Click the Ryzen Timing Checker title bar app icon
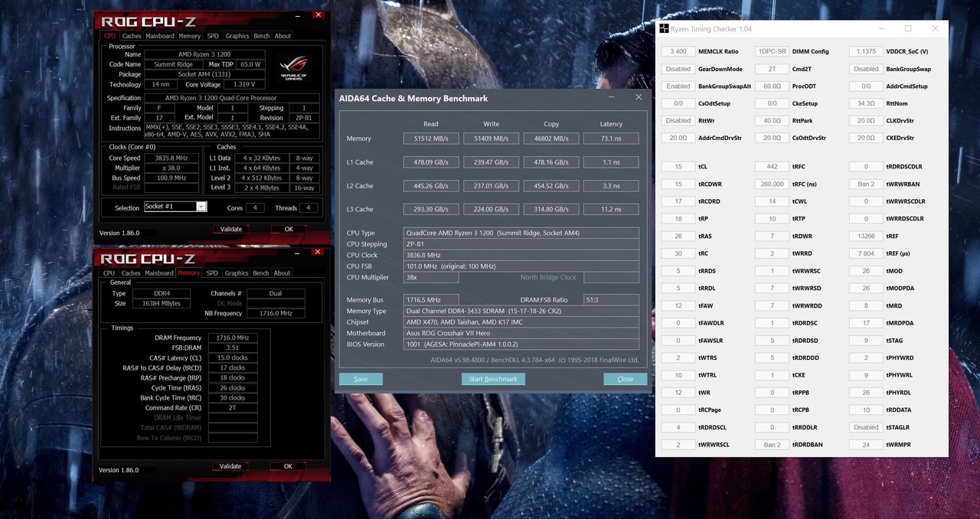Image resolution: width=980 pixels, height=519 pixels. [x=665, y=29]
